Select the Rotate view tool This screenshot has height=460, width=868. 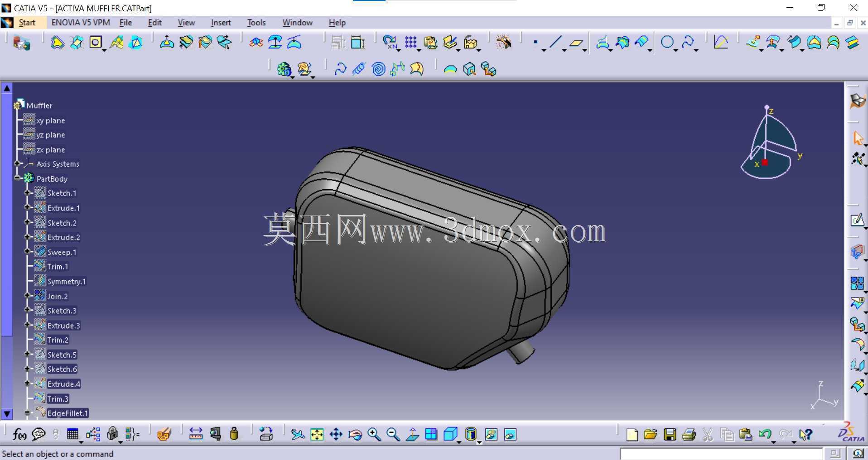pos(355,435)
